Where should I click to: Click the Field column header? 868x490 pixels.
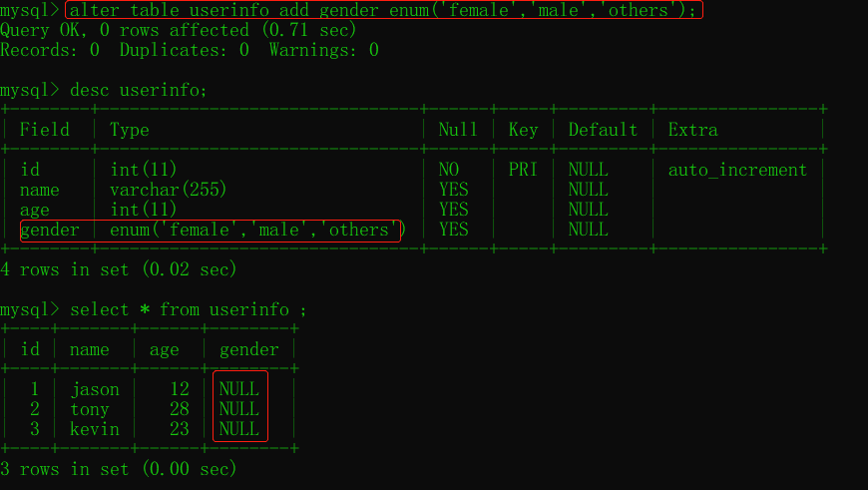coord(45,130)
